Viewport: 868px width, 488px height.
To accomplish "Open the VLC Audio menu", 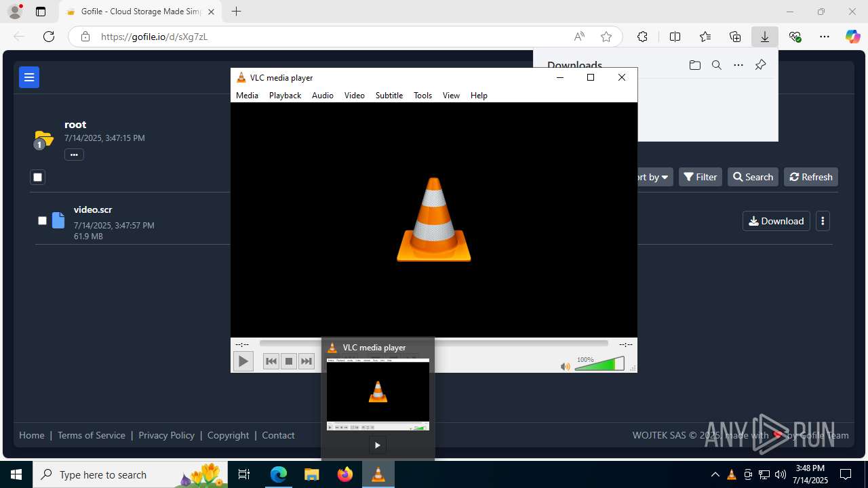I will 323,96.
